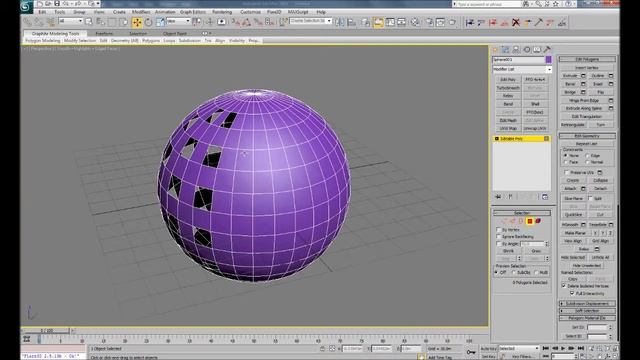Viewport: 640px width, 360px height.
Task: Uncheck Delete Isolated Vertices
Action: click(x=564, y=286)
